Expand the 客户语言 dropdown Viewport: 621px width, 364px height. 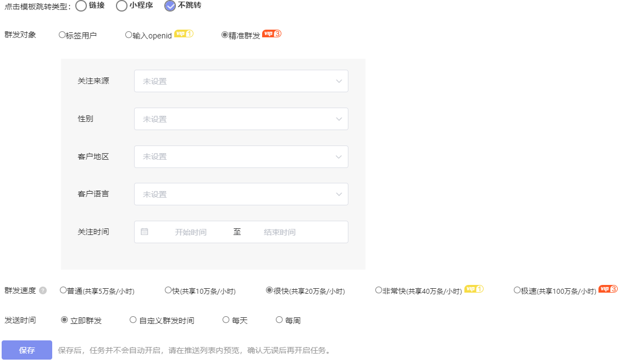[241, 194]
